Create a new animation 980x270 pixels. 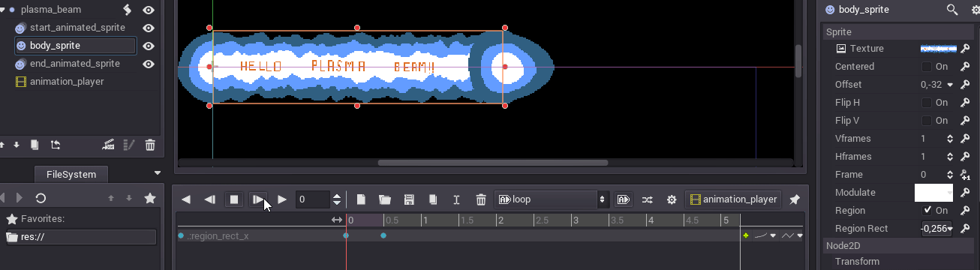pyautogui.click(x=361, y=199)
